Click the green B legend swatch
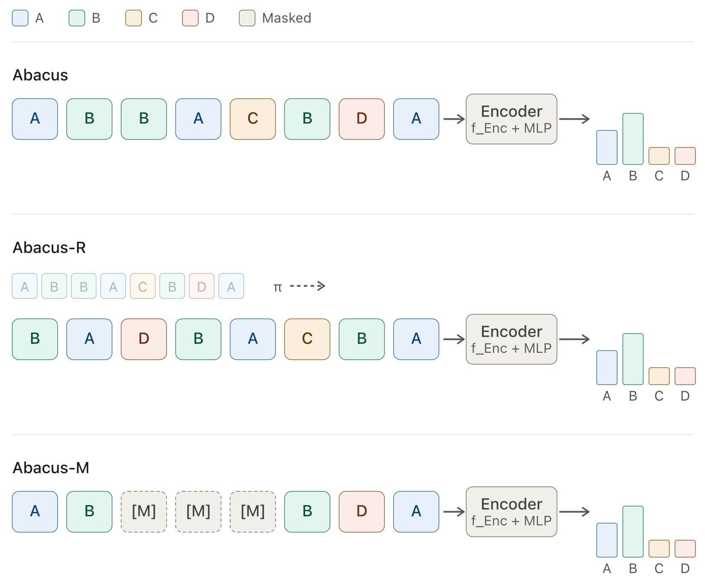 coord(77,18)
